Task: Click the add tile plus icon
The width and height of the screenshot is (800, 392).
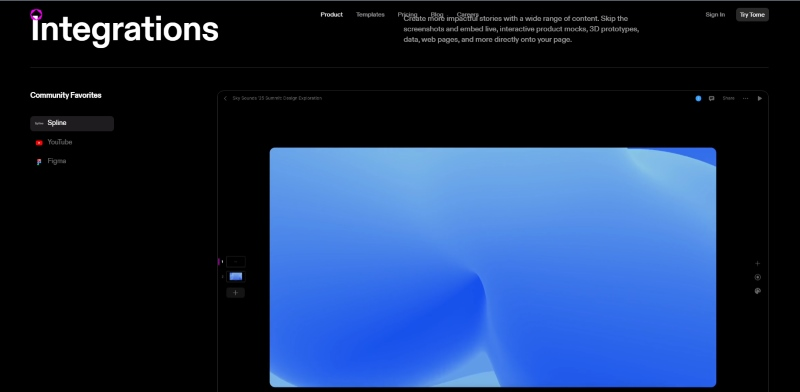Action: pyautogui.click(x=757, y=263)
